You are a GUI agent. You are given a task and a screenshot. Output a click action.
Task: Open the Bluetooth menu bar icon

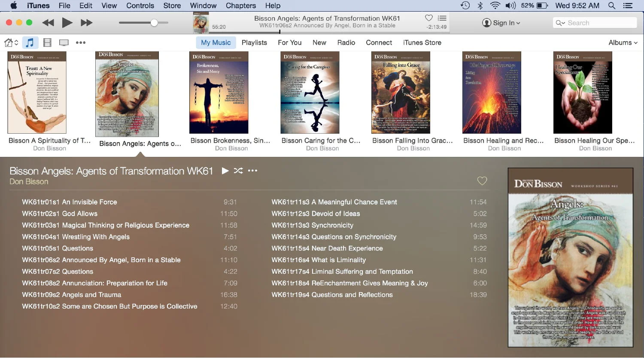[480, 6]
